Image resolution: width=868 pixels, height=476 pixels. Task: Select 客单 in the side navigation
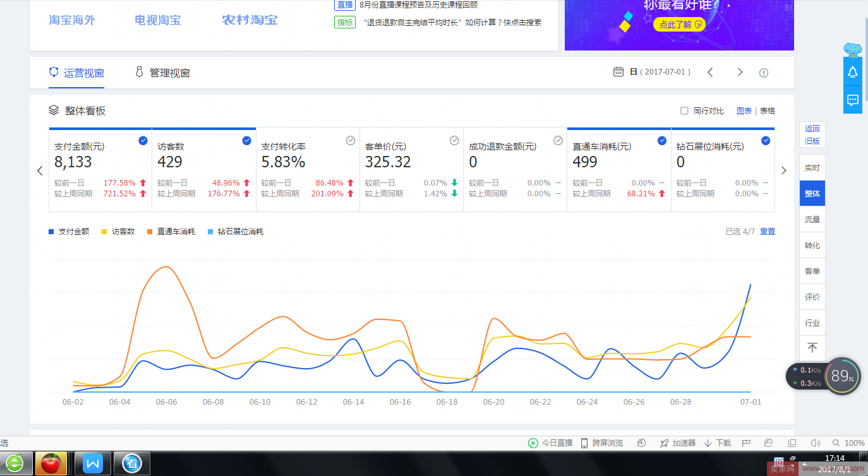coord(812,271)
